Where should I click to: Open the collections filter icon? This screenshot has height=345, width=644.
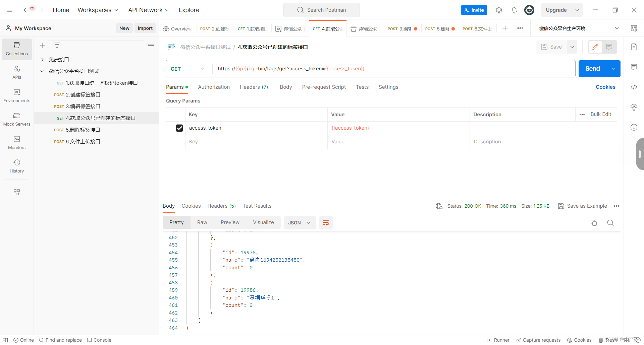(x=57, y=45)
